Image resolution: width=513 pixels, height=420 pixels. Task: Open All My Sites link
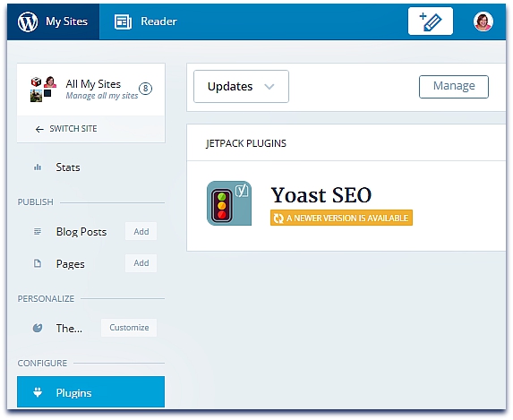tap(93, 84)
